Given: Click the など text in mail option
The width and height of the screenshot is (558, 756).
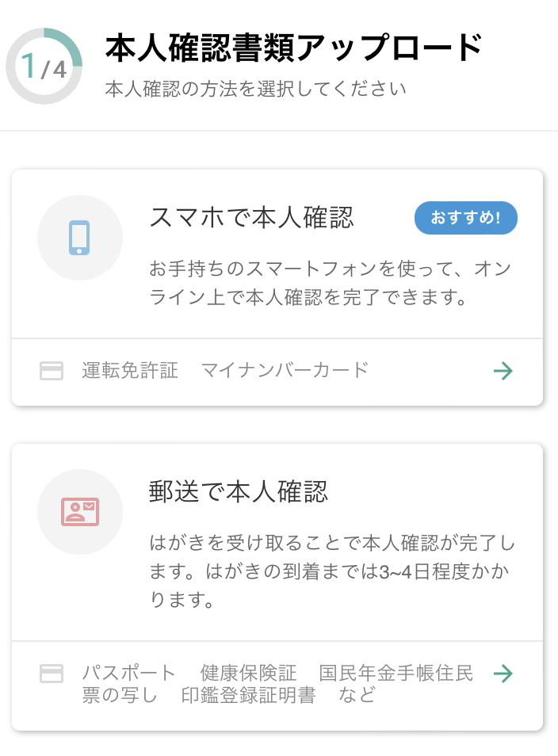Looking at the screenshot, I should point(357,695).
